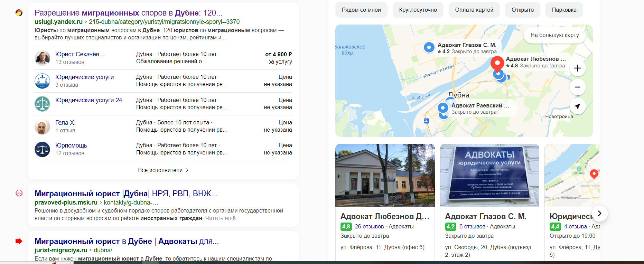Apply the Открыто filter
The width and height of the screenshot is (644, 264).
coord(523,10)
